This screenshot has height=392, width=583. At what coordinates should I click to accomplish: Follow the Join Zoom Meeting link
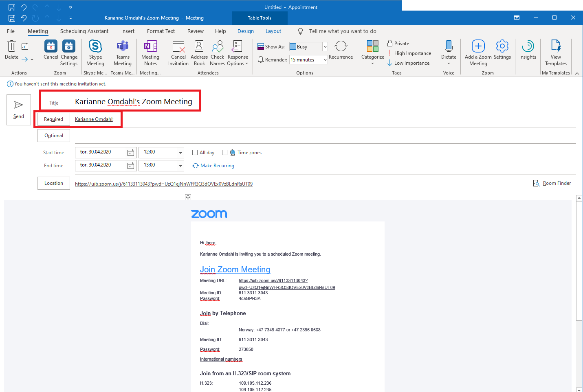pos(235,269)
